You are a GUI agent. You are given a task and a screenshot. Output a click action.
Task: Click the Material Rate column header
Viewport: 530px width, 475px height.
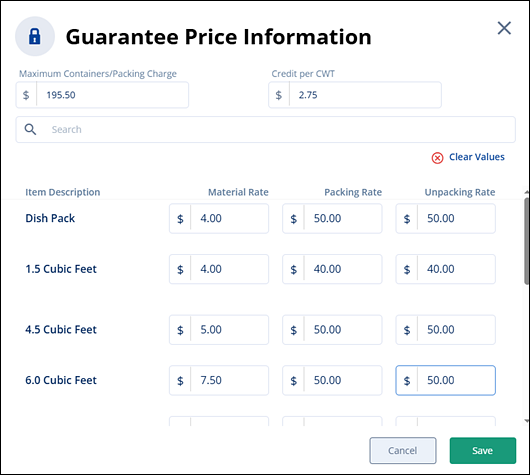click(x=238, y=192)
